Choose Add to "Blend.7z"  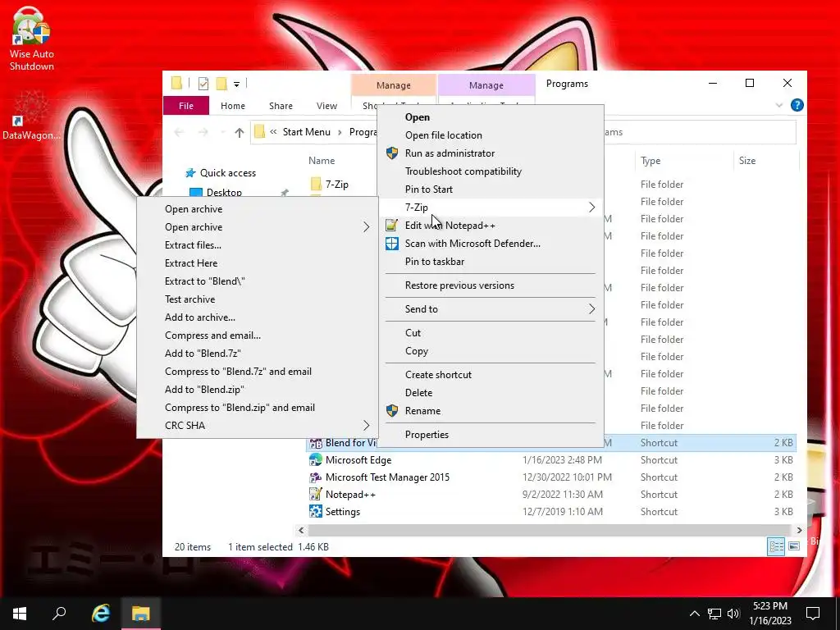coord(257,354)
